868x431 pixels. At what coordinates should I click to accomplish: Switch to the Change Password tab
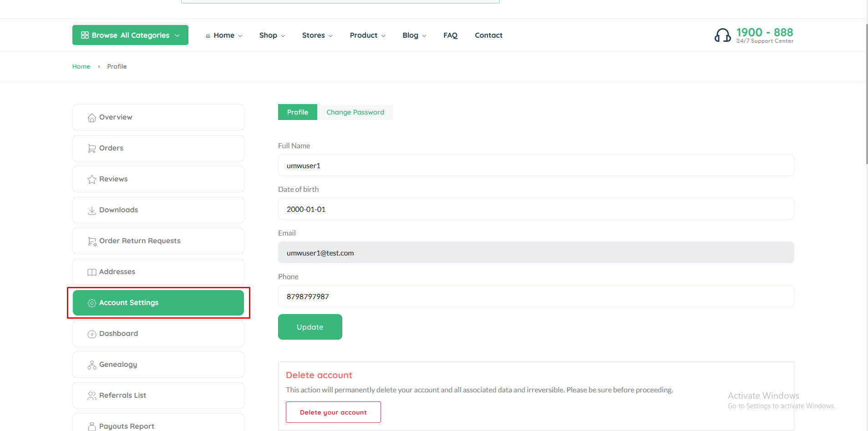pyautogui.click(x=355, y=112)
